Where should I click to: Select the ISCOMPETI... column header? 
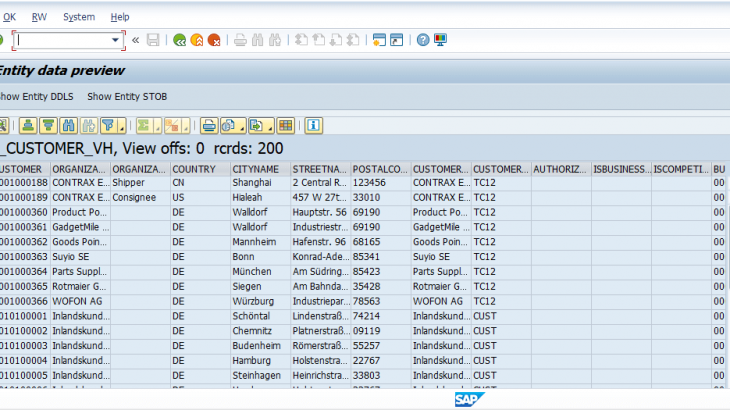click(x=682, y=169)
